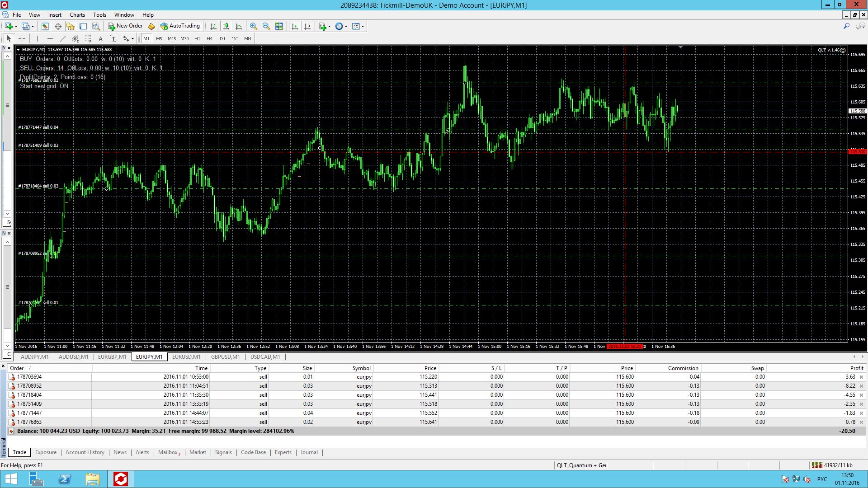Switch chart to bar chart
This screenshot has height=488, width=868.
tap(213, 26)
